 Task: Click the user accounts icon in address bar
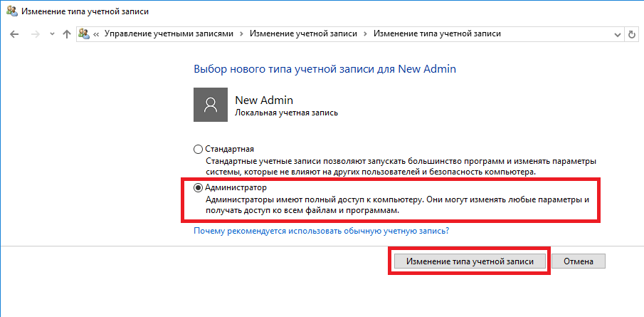[85, 34]
